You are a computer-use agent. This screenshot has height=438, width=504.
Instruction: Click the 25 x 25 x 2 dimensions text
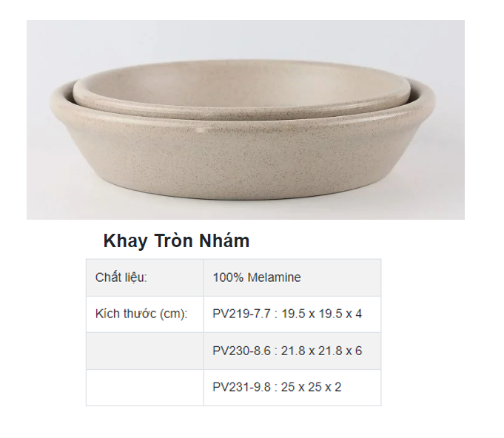pyautogui.click(x=311, y=388)
